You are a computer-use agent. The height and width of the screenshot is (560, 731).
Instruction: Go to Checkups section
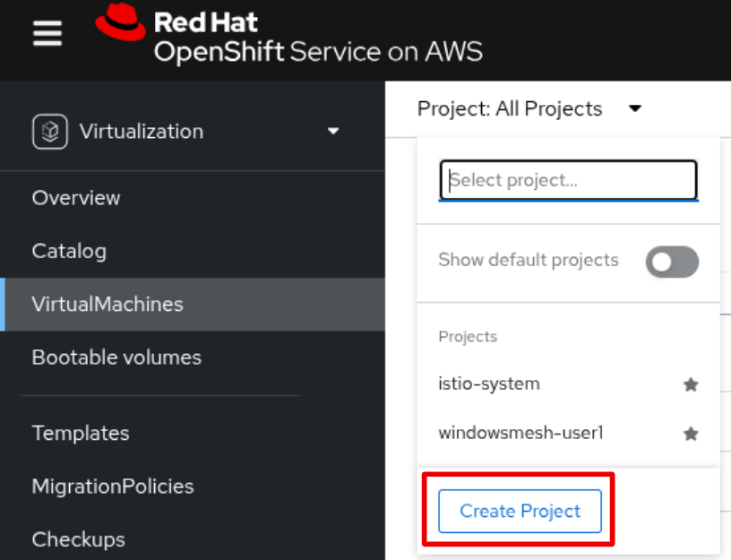point(78,539)
